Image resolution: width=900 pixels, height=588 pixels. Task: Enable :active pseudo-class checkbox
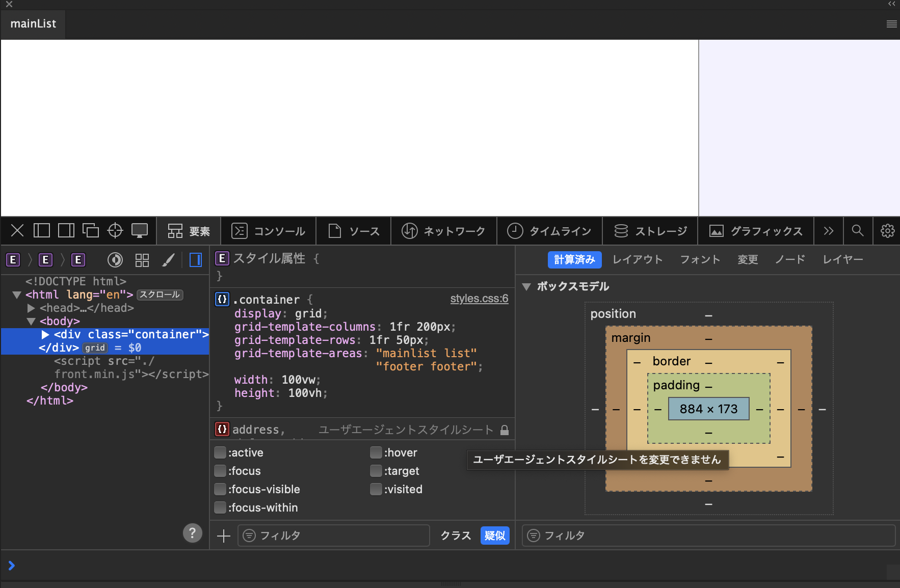(220, 452)
